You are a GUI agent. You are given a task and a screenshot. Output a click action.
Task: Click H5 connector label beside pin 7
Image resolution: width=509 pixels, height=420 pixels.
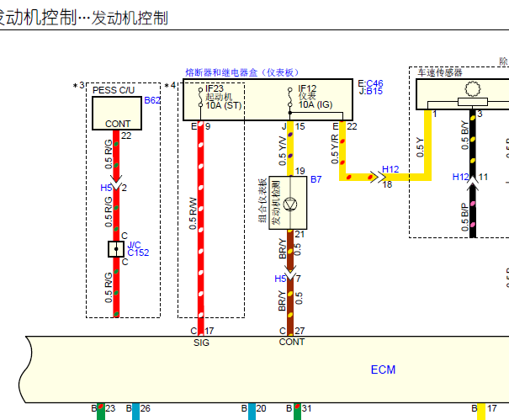tap(280, 279)
